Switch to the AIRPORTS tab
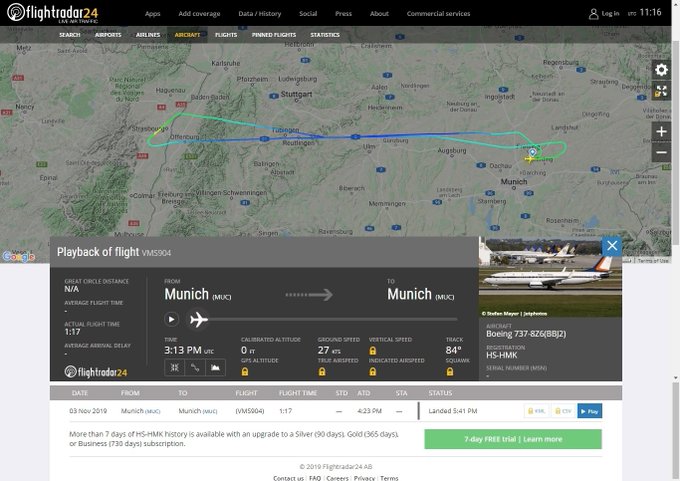The width and height of the screenshot is (680, 481). (108, 35)
